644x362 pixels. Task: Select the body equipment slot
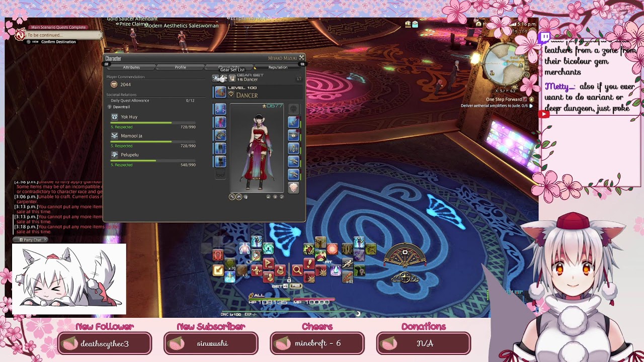[x=220, y=122]
